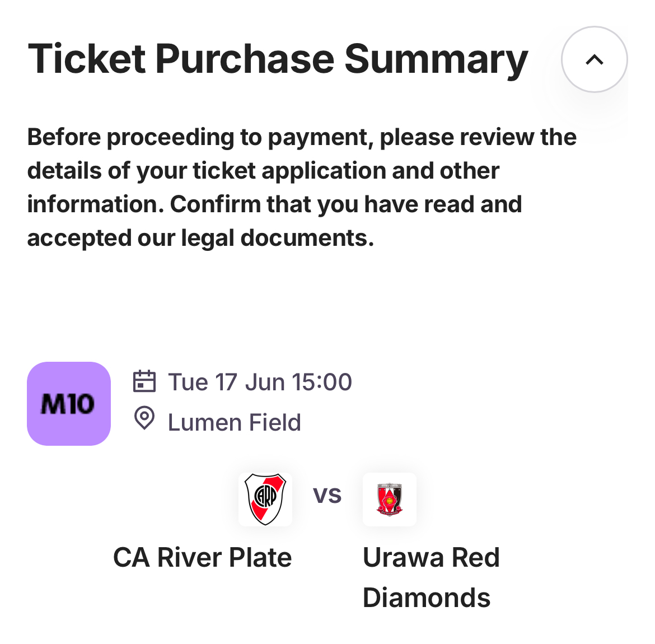The image size is (655, 644).
Task: Click the Urawa Red Diamonds crest
Action: pos(389,500)
